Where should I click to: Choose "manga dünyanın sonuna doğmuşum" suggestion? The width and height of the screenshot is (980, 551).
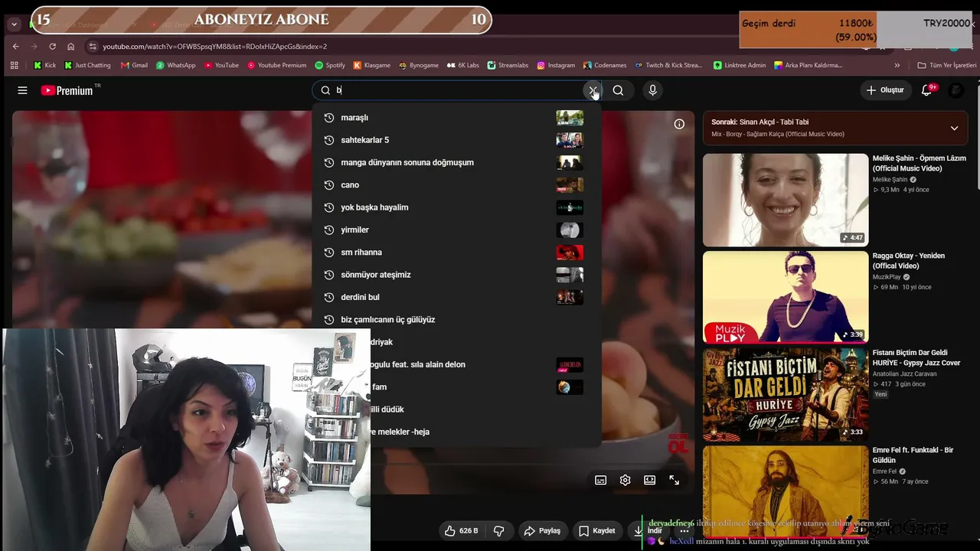(x=456, y=162)
